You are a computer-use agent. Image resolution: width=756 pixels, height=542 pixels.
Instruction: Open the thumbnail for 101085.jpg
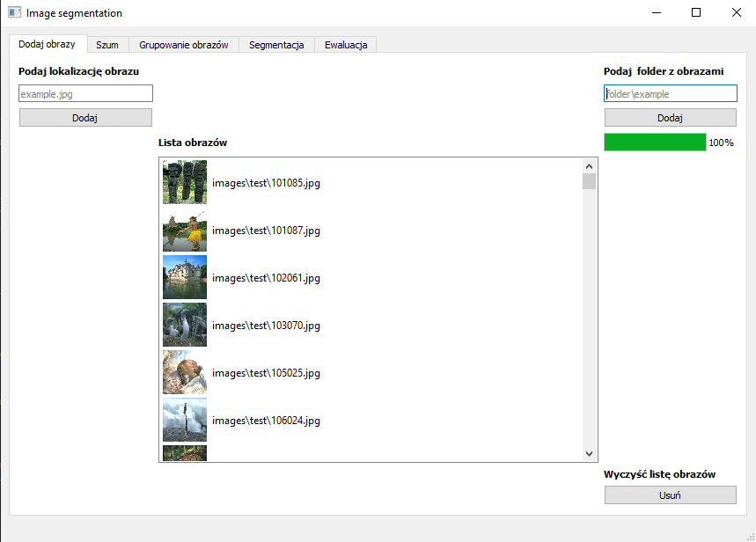coord(184,182)
